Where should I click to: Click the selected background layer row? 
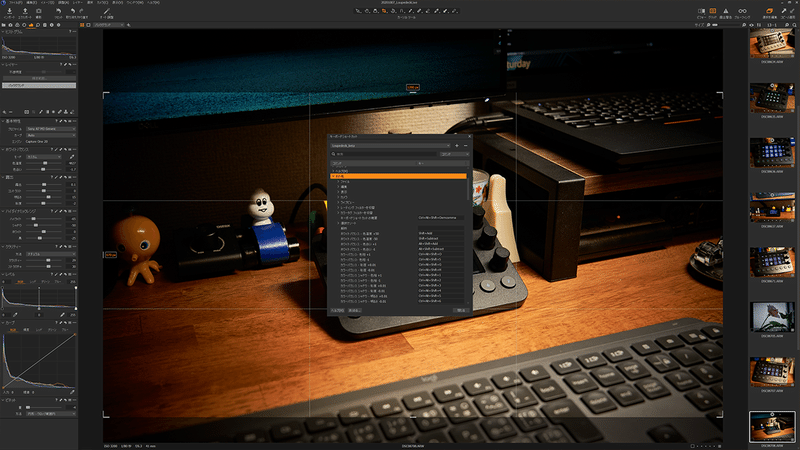click(x=39, y=85)
